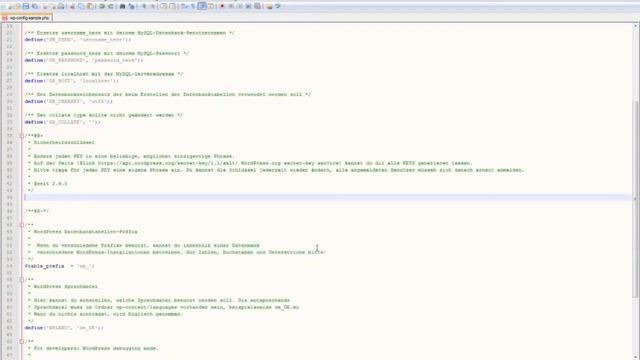Save the current recorded macro icon
Viewport: 640px width, 360px height.
(258, 6)
